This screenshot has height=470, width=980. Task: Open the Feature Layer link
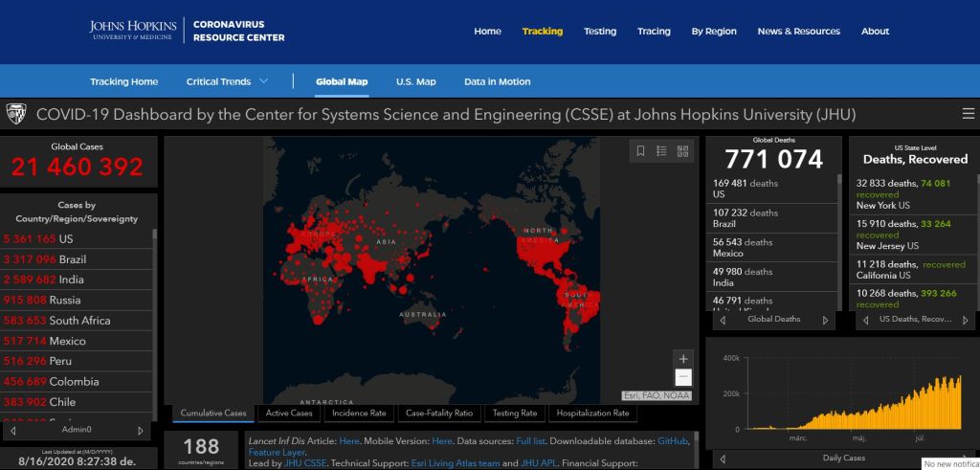click(277, 452)
